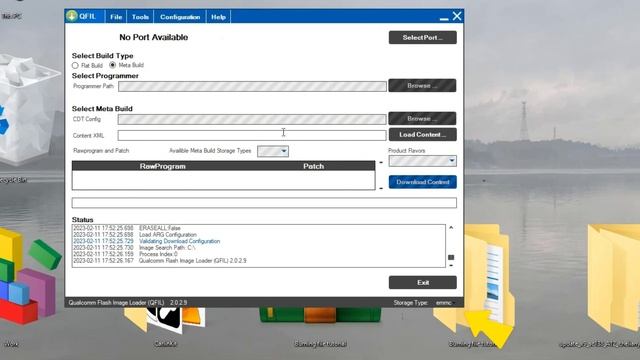Viewport: 640px width, 360px height.
Task: Click the RawProgram column header
Action: (x=162, y=166)
